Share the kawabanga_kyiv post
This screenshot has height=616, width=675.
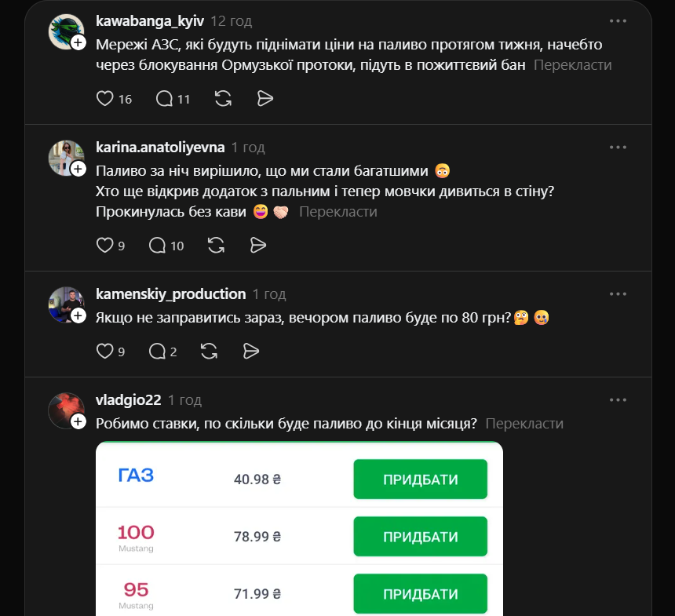click(x=265, y=99)
